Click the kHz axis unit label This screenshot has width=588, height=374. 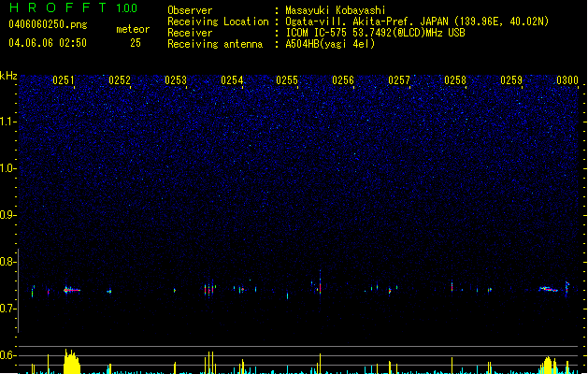pyautogui.click(x=8, y=76)
